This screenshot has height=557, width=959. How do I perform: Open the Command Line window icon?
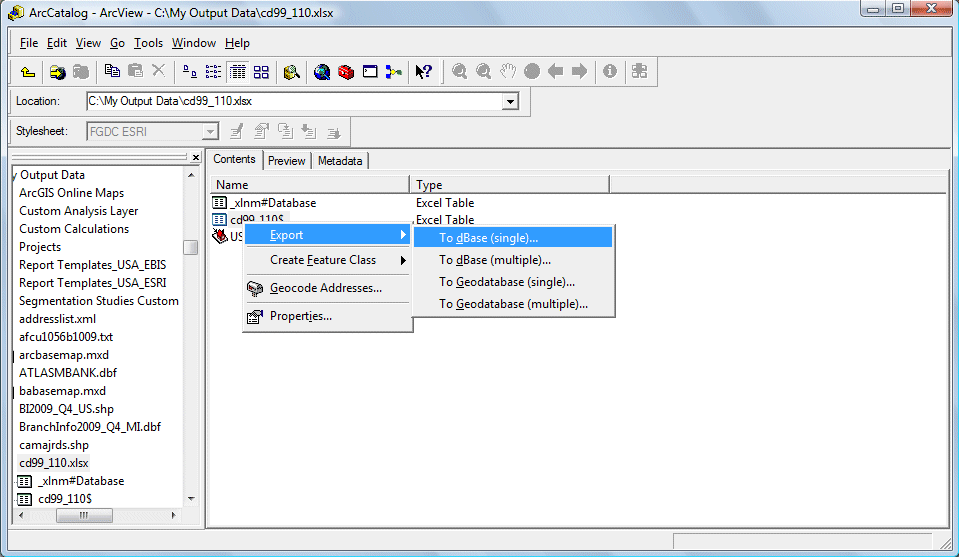(x=370, y=72)
